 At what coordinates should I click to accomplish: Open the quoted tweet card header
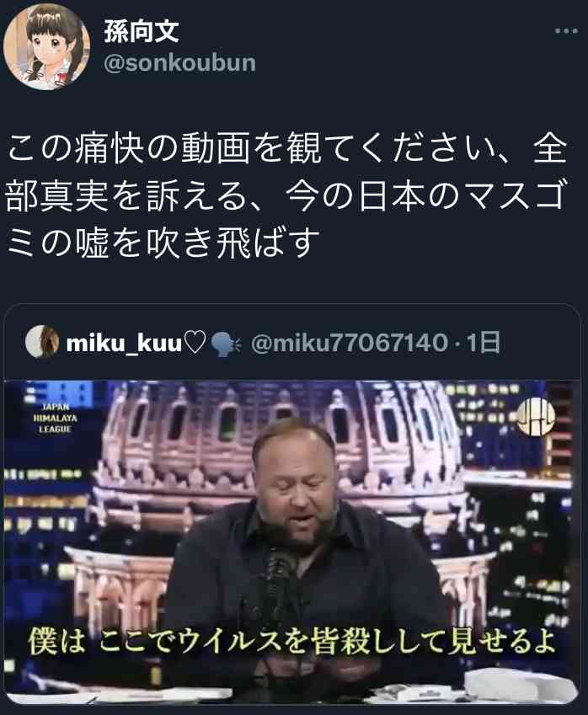[292, 342]
